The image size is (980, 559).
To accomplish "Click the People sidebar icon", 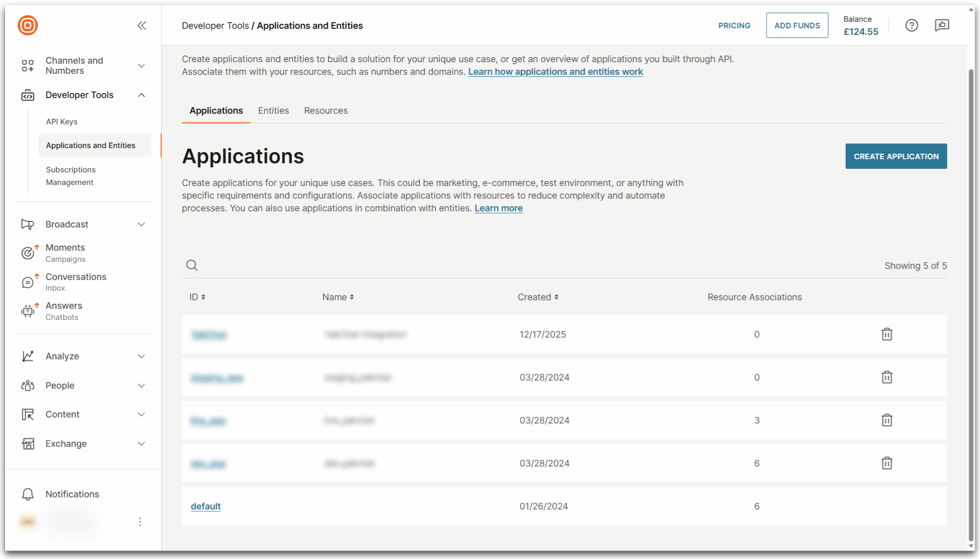I will point(28,385).
